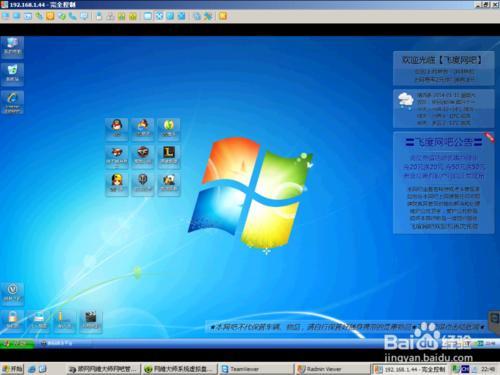Click the wrench tools icon in viewer toolbar
This screenshot has height=375, width=500.
point(208,16)
